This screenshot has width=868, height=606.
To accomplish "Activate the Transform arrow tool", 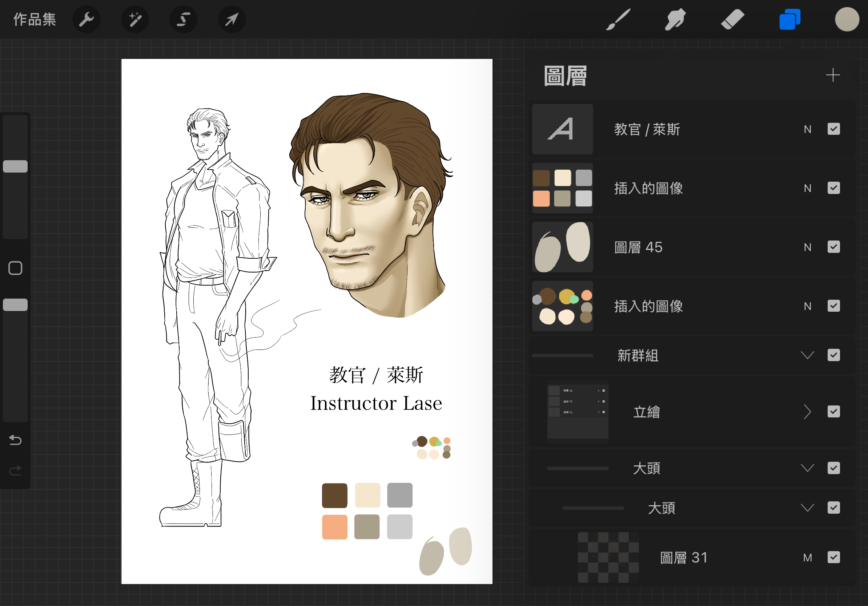I will (232, 19).
